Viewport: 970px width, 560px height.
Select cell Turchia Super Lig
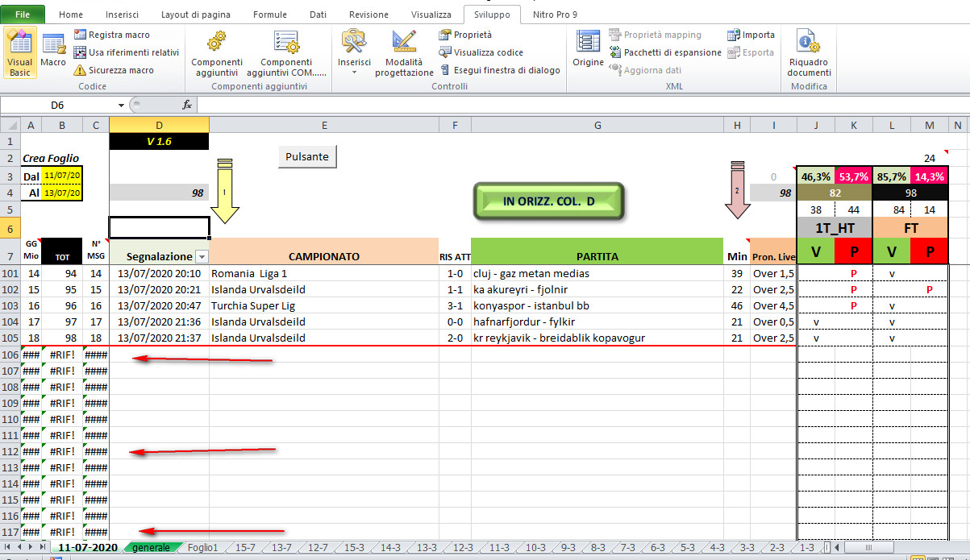tap(324, 305)
